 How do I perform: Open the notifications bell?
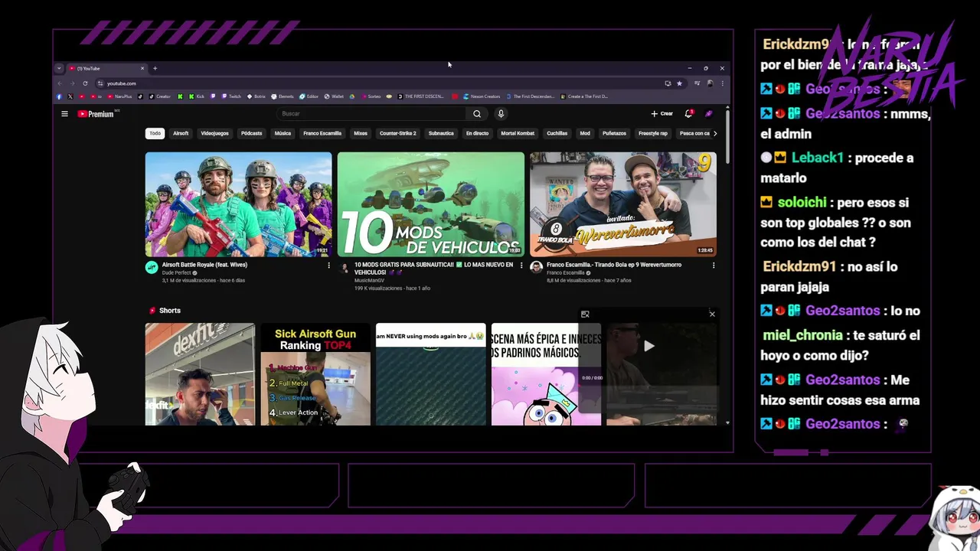(688, 113)
